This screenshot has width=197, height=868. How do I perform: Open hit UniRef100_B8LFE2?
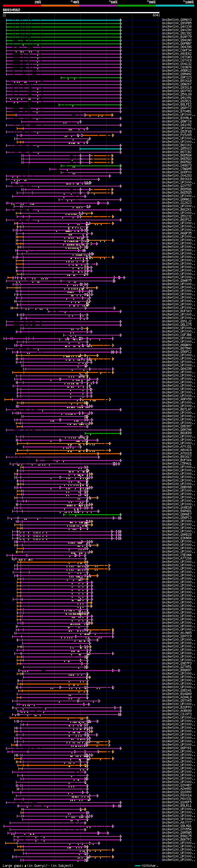click(x=177, y=104)
